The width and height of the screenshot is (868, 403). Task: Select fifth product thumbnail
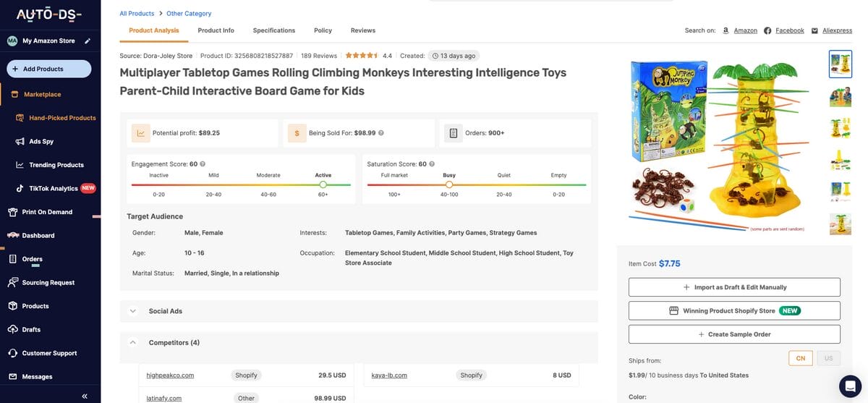point(840,192)
